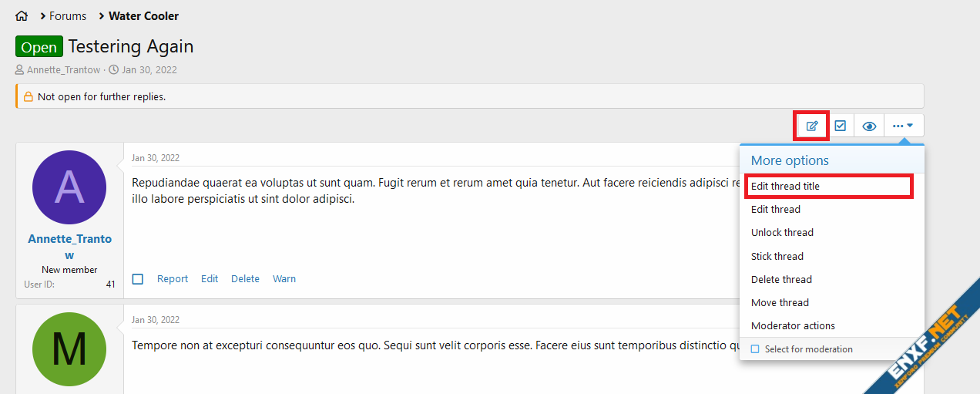This screenshot has width=980, height=394.
Task: Click the Report link on first post
Action: (173, 279)
